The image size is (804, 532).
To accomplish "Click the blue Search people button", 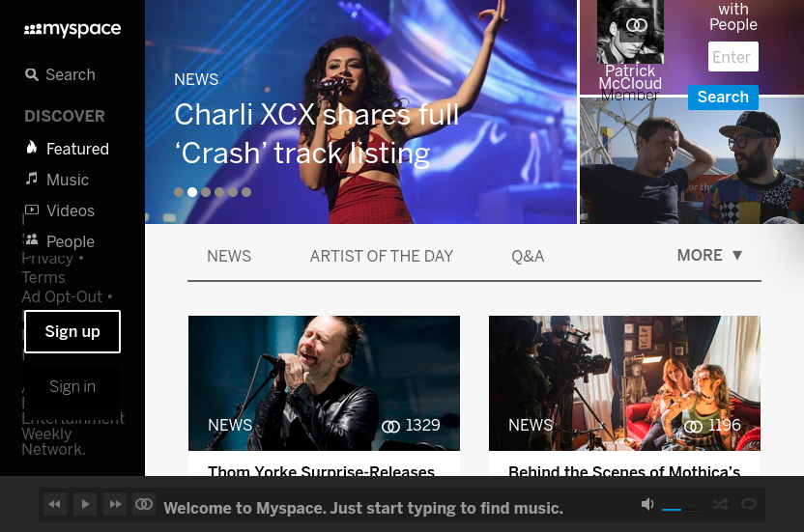I will pos(723,97).
